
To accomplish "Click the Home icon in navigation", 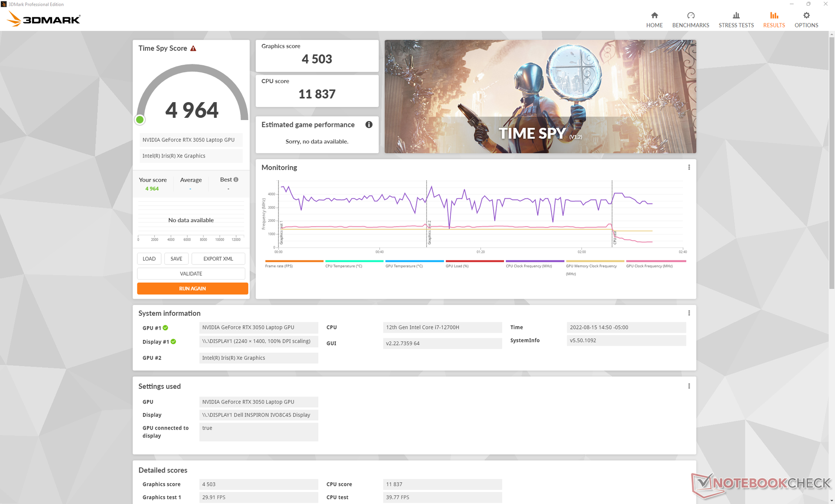I will coord(654,16).
